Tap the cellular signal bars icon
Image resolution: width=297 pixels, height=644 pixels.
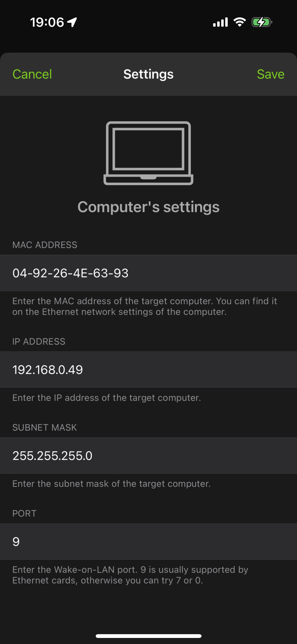(220, 22)
